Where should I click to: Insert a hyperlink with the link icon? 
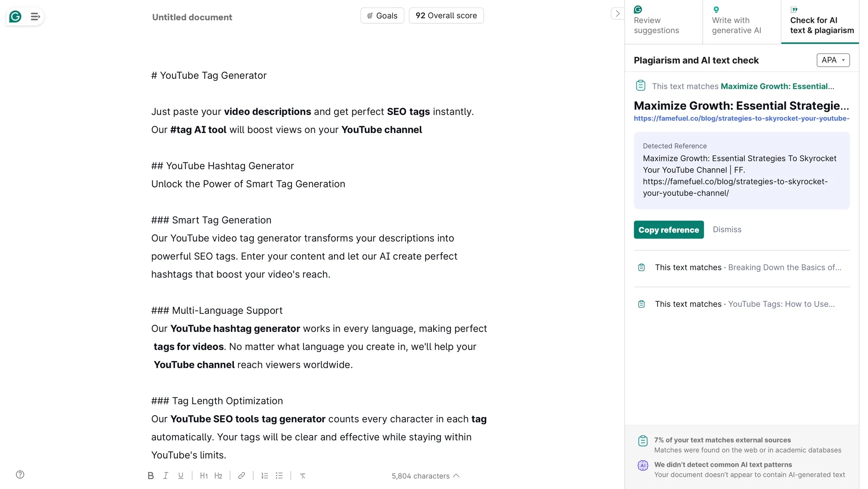242,475
